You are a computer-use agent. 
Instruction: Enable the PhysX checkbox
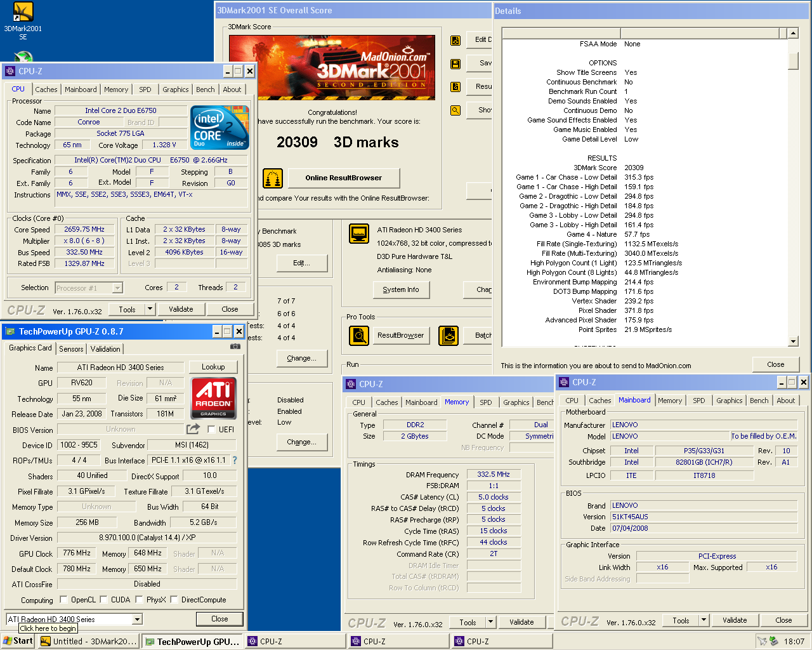[x=139, y=599]
